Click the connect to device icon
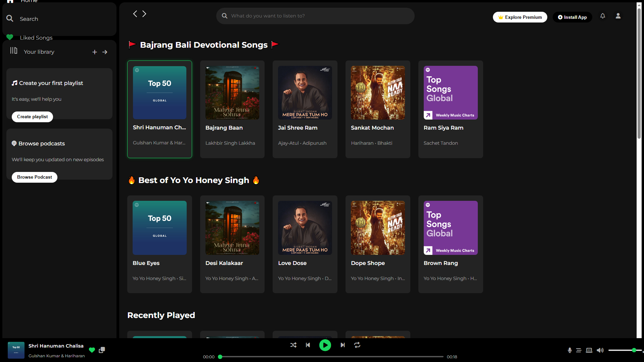This screenshot has height=362, width=644. point(589,350)
